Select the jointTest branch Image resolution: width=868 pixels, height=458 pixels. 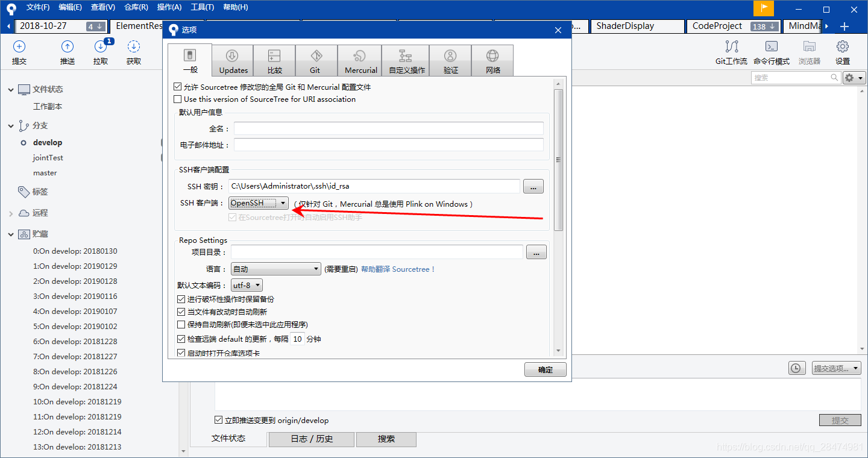coord(48,158)
